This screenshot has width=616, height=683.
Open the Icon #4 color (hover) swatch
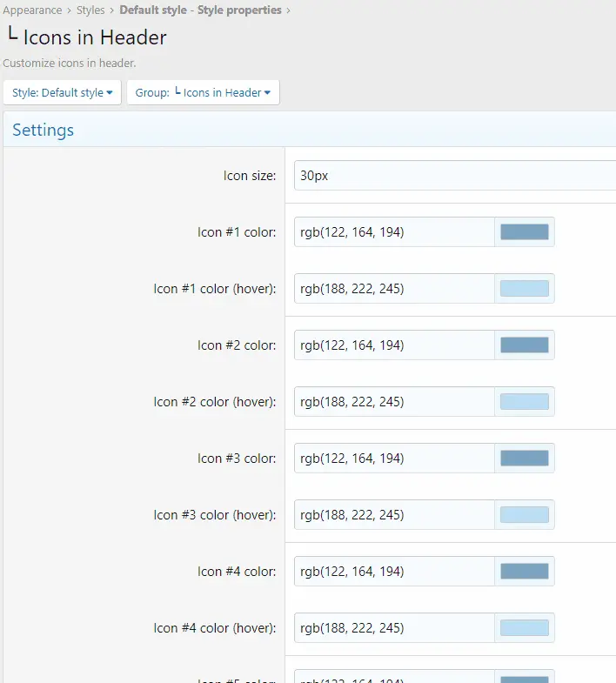[524, 628]
